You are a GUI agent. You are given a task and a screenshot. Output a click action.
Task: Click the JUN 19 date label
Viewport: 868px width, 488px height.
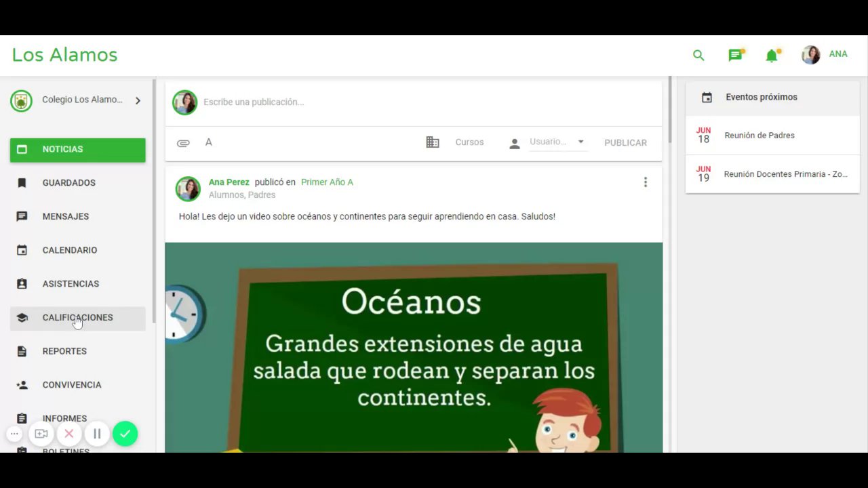pyautogui.click(x=704, y=174)
